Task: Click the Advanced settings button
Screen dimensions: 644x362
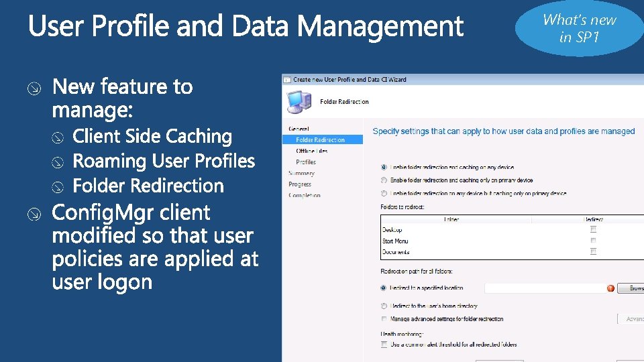Action: pos(631,319)
